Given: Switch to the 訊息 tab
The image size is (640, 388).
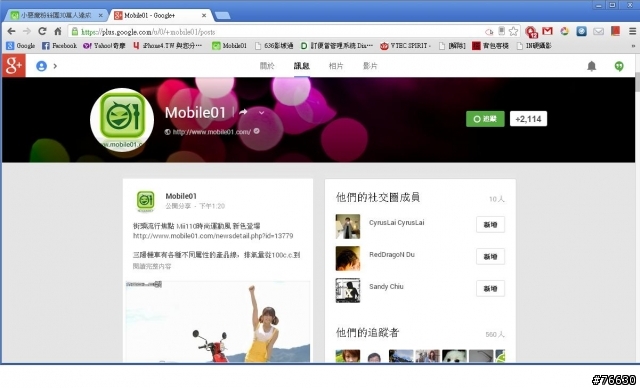Looking at the screenshot, I should click(x=302, y=66).
